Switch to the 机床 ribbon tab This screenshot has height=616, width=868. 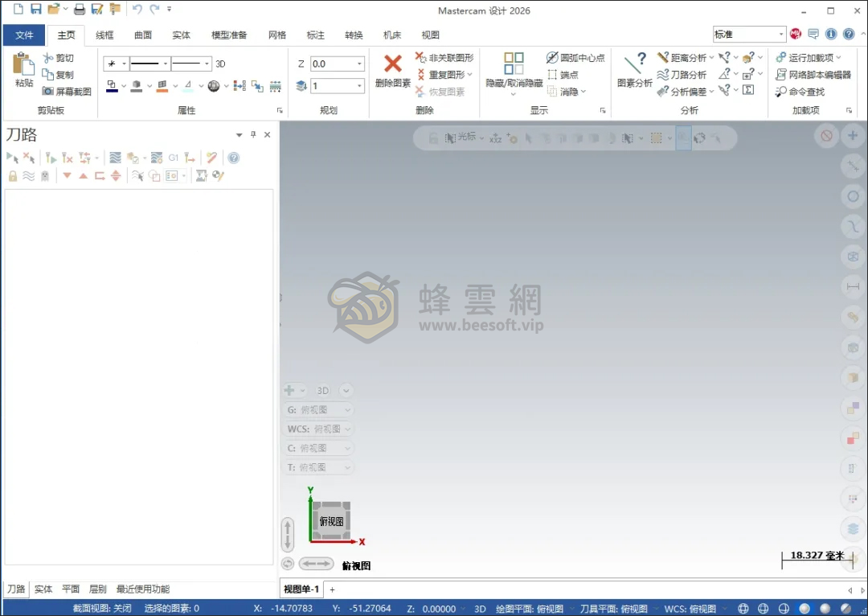[x=392, y=35]
